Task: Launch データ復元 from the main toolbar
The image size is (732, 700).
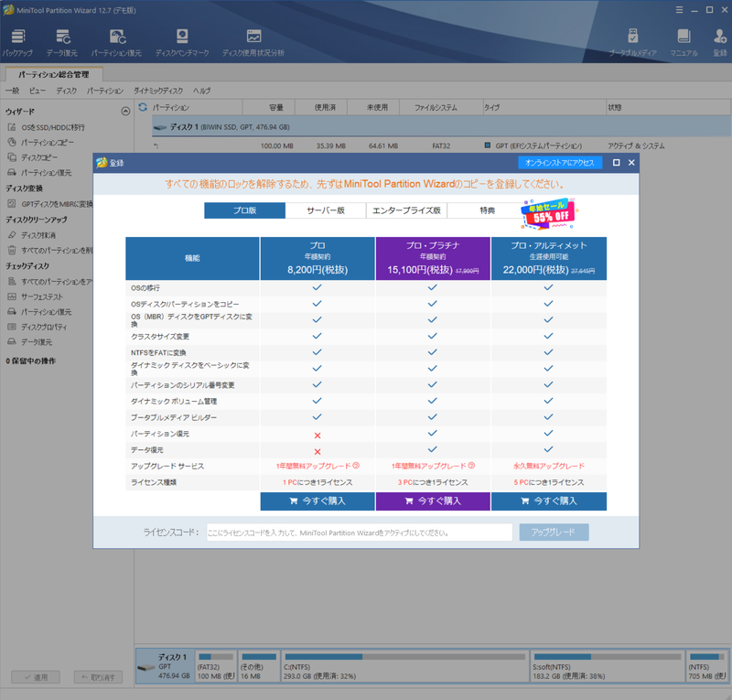Action: tap(62, 42)
